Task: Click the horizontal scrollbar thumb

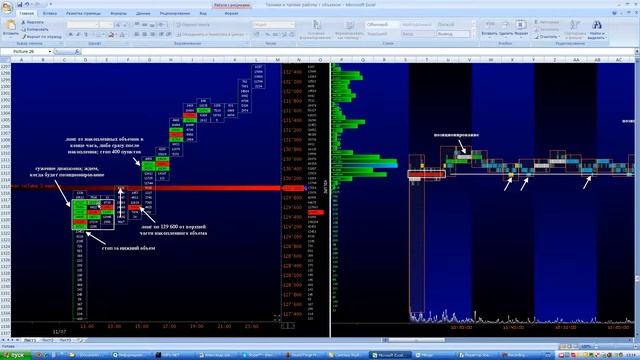Action: tap(416, 340)
